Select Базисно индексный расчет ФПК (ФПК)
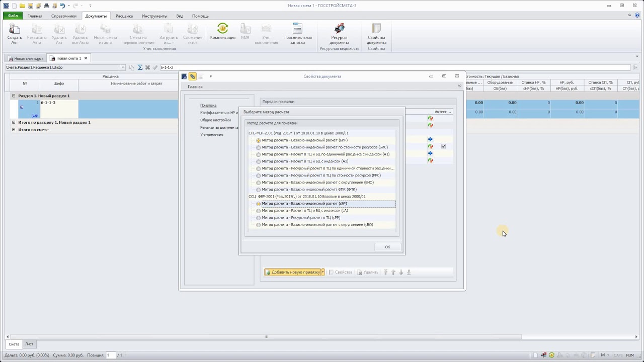The image size is (644, 362). coord(309,190)
